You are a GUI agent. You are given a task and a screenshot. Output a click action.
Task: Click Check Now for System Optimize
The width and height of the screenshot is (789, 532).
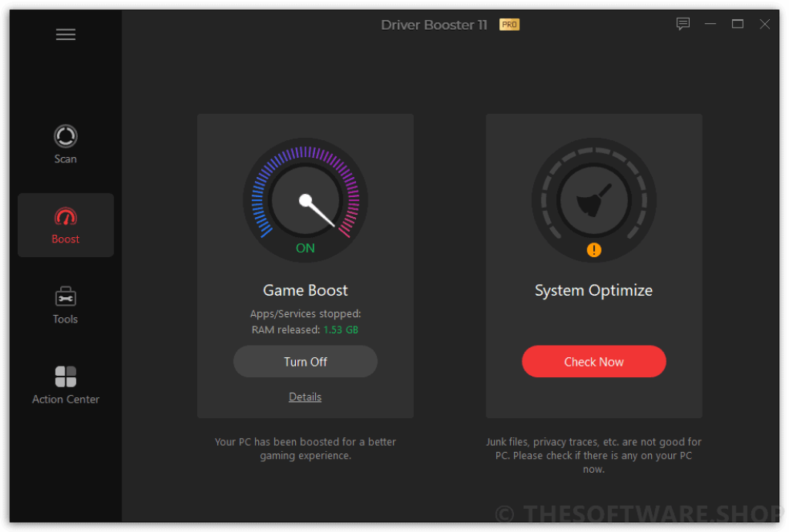coord(594,362)
